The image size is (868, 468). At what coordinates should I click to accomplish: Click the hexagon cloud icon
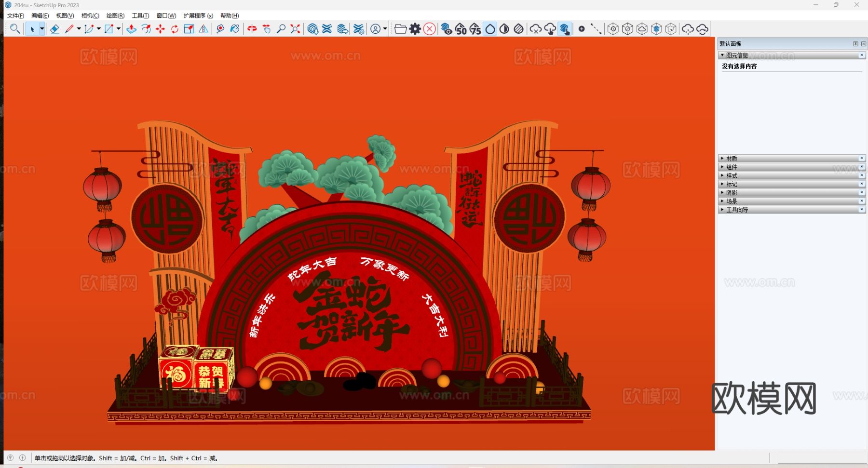[x=642, y=29]
